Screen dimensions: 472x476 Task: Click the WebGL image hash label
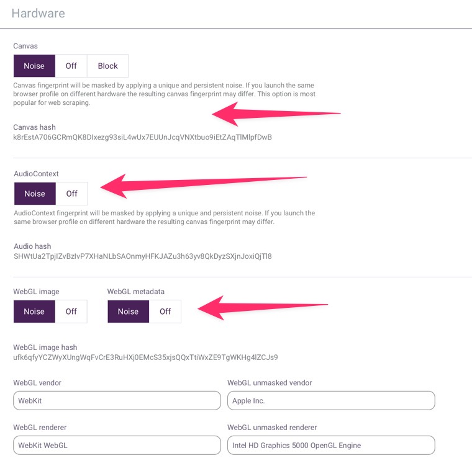(x=45, y=348)
